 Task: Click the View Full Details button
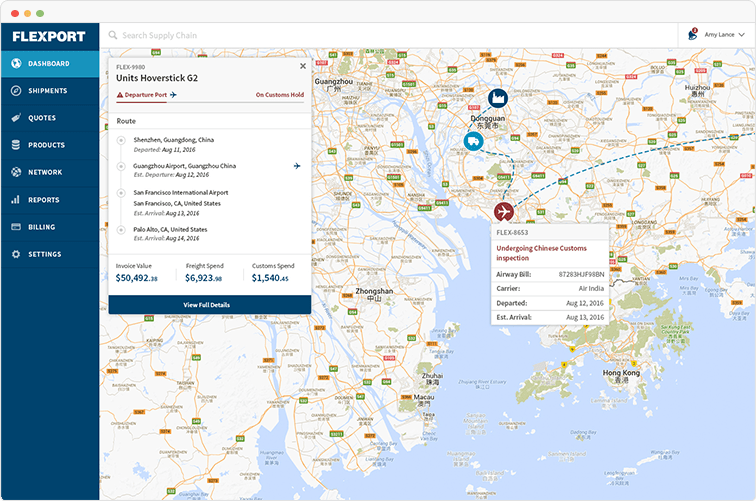pyautogui.click(x=210, y=305)
